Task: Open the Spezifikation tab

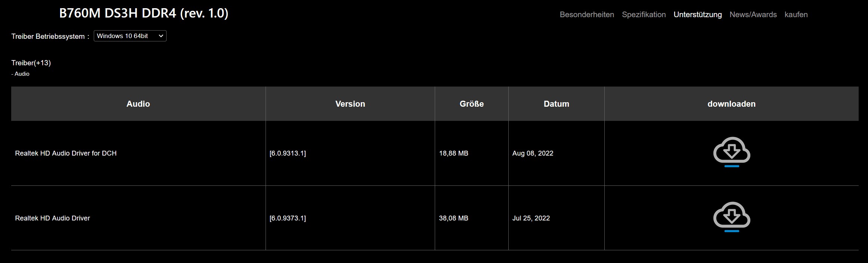Action: [x=644, y=15]
